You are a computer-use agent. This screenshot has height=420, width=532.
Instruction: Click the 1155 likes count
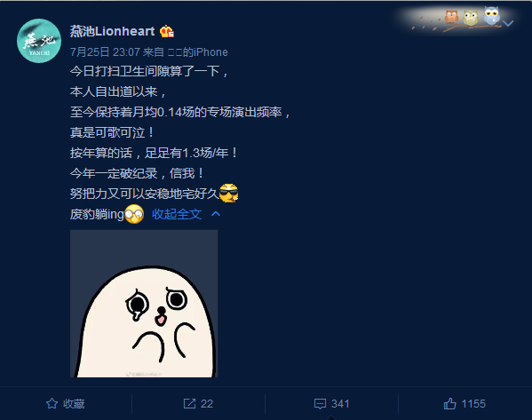(473, 404)
